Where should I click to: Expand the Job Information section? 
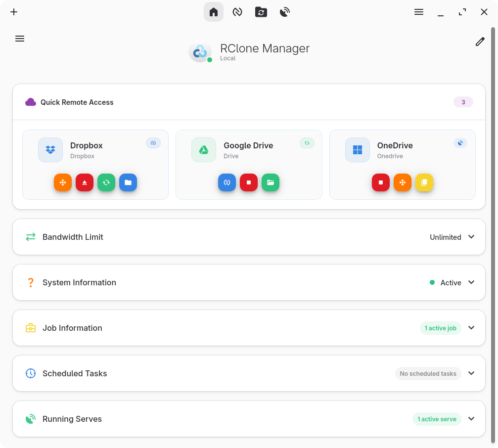pyautogui.click(x=471, y=328)
